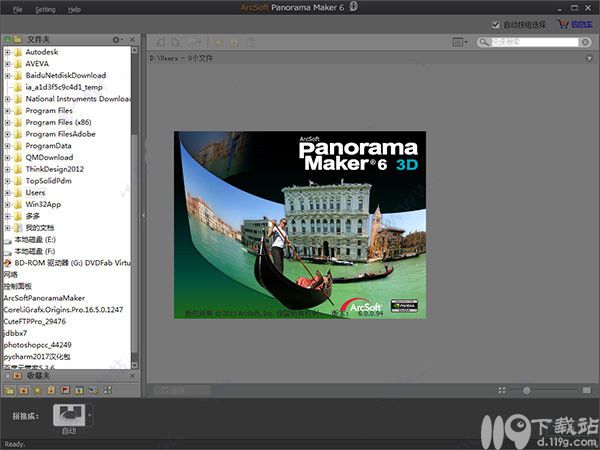Image resolution: width=600 pixels, height=450 pixels.
Task: Click the lock favorites icon
Action: [x=51, y=390]
